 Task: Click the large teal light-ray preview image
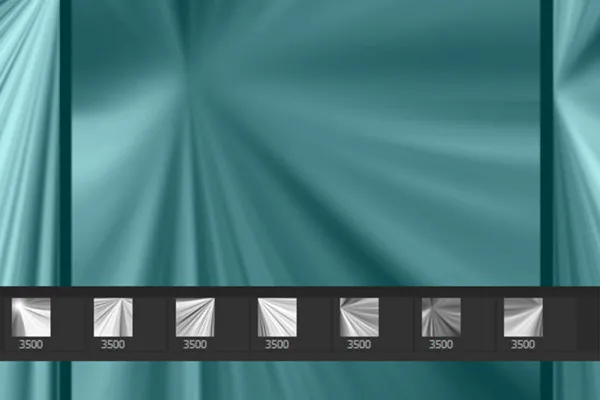(305, 143)
